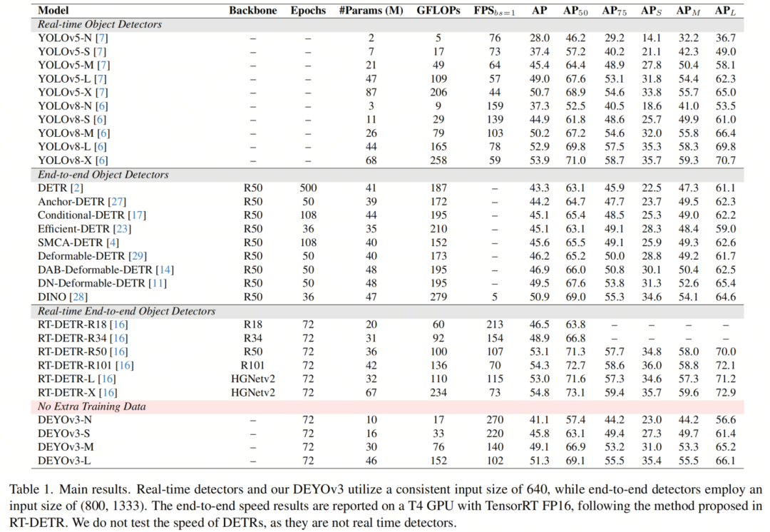Open citation [11] for DN-Deformable-DETR
This screenshot has height=532, width=770.
(158, 283)
